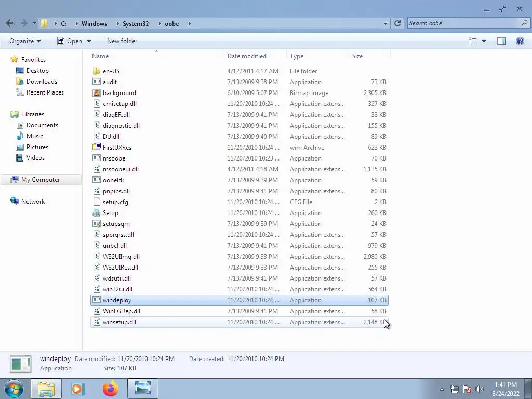
Task: Open Music library
Action: click(35, 136)
